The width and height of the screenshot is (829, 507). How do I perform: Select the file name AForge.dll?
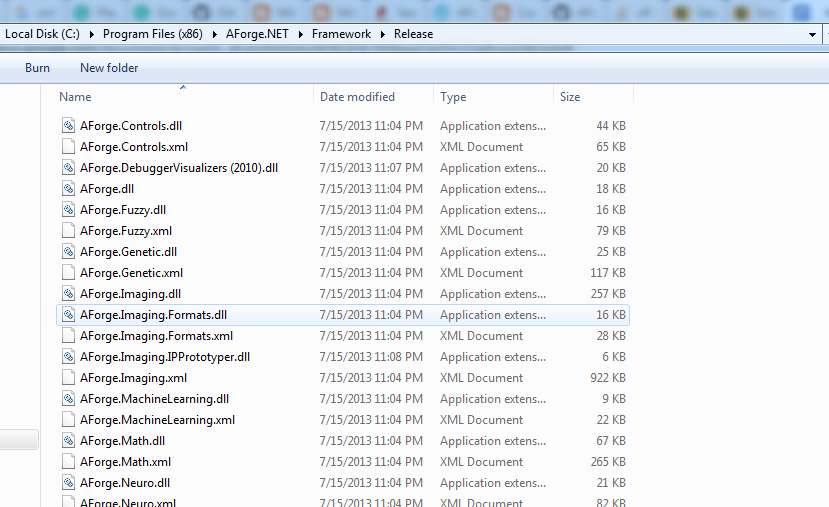107,189
